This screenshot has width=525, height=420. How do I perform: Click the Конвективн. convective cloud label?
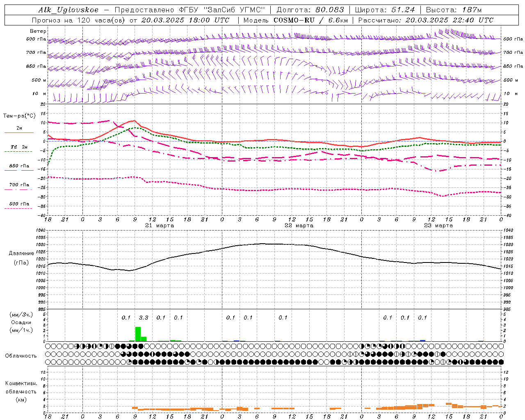21,383
